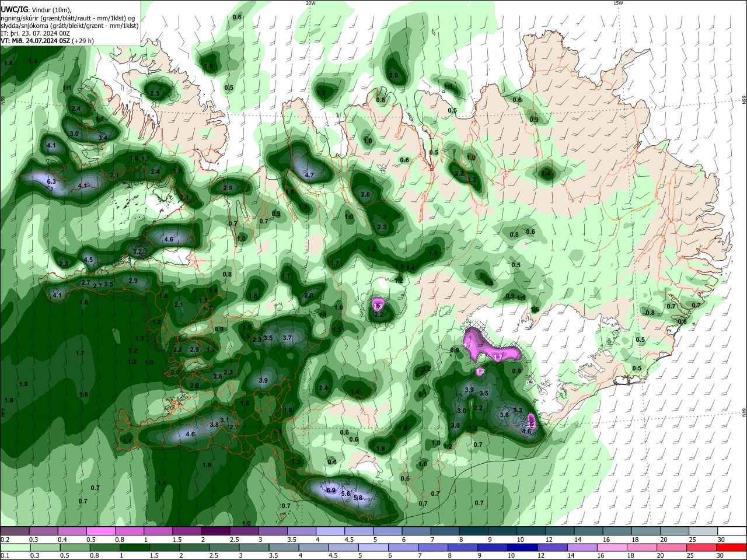The image size is (747, 560).
Task: Pick red rain swatch after bottom-row 30
Action: pos(732,548)
